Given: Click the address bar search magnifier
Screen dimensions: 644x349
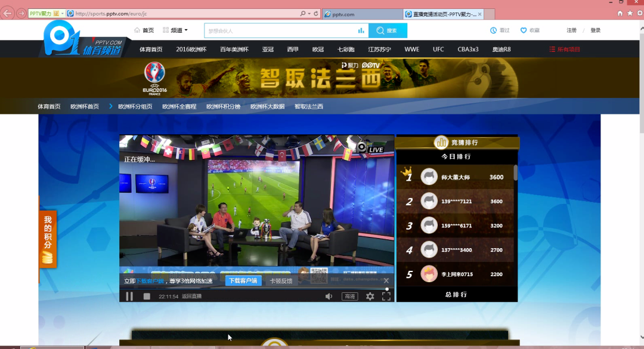Looking at the screenshot, I should 303,14.
